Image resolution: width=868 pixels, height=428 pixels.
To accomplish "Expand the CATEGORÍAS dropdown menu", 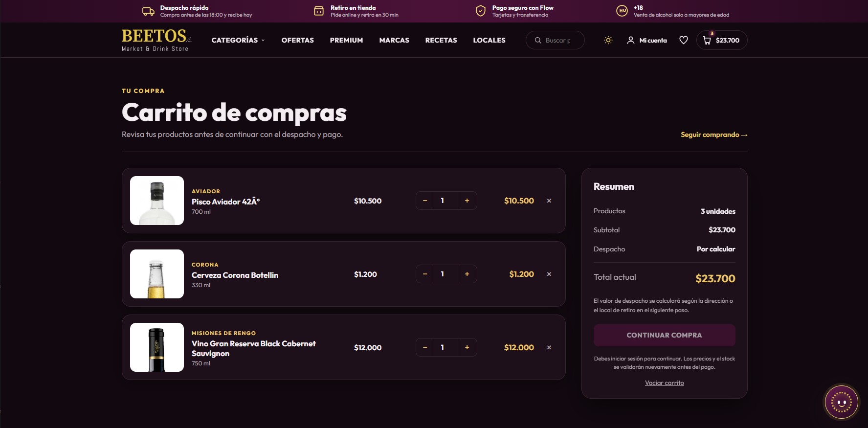I will pyautogui.click(x=238, y=40).
